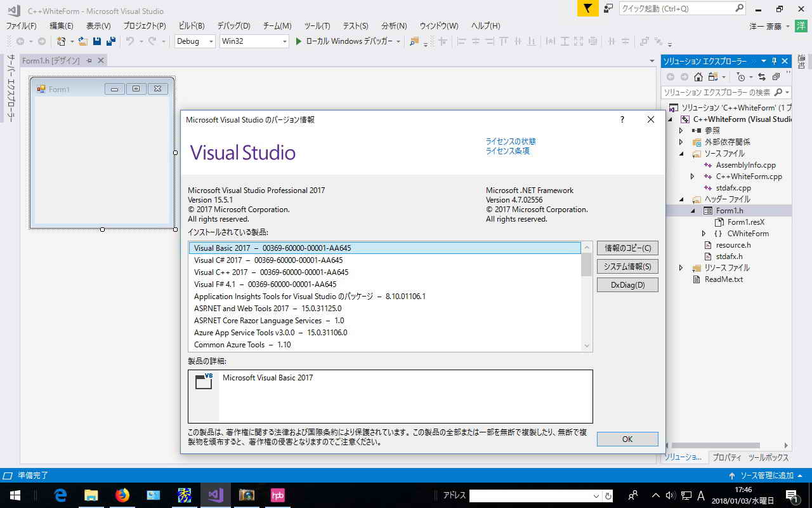
Task: Toggle the pin on Form1.h design tab
Action: click(x=89, y=60)
